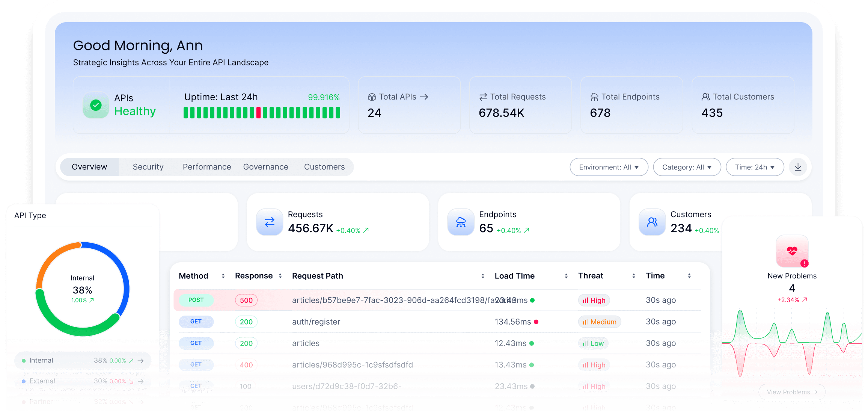Viewport: 868px width, 411px height.
Task: Click the 456.67K requests value
Action: pos(311,228)
